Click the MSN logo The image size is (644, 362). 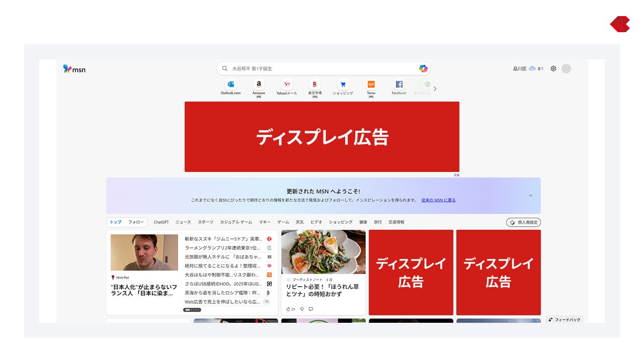coord(74,69)
